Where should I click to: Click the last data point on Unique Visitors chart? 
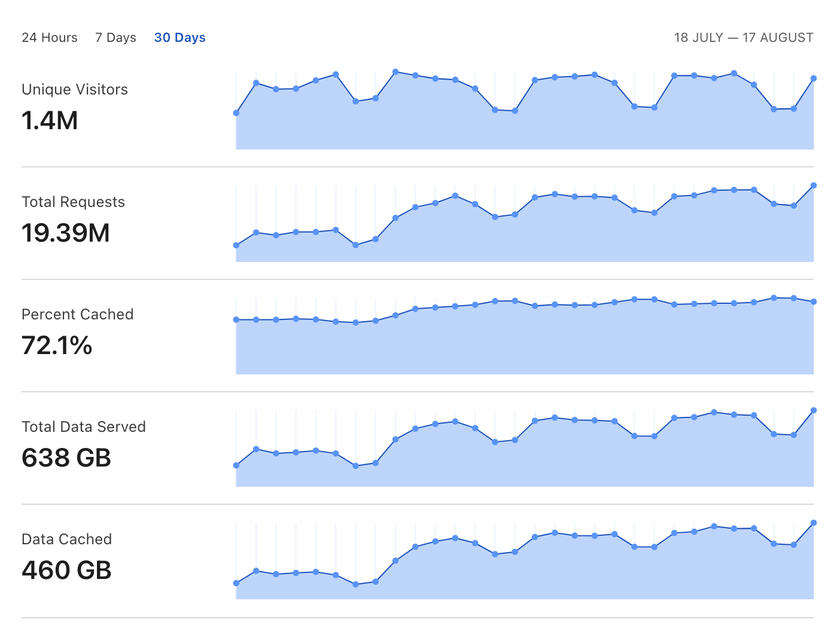click(814, 78)
